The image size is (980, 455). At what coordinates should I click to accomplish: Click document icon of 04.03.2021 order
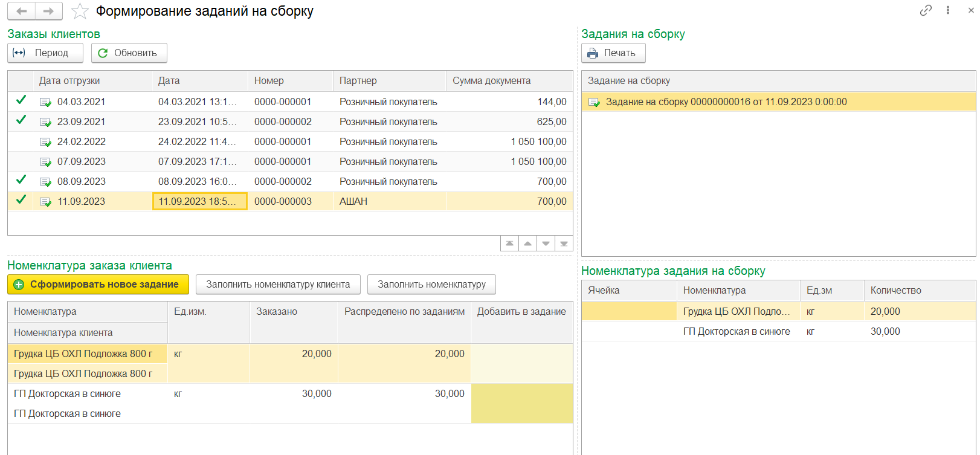(45, 102)
